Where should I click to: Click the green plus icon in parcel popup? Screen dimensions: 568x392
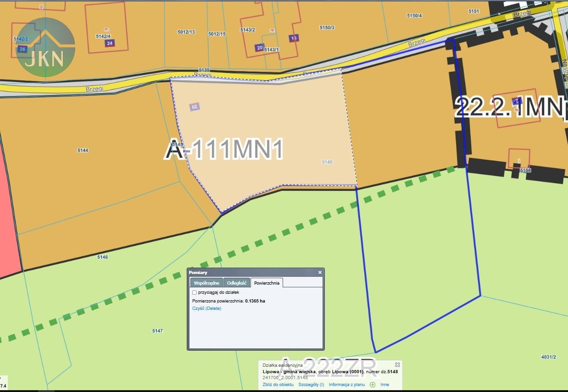373,385
